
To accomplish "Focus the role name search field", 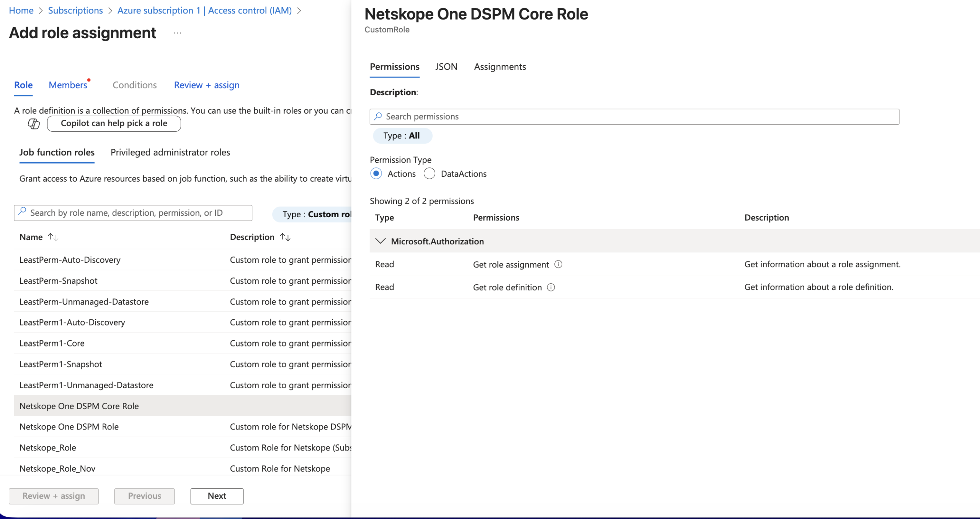I will [133, 213].
